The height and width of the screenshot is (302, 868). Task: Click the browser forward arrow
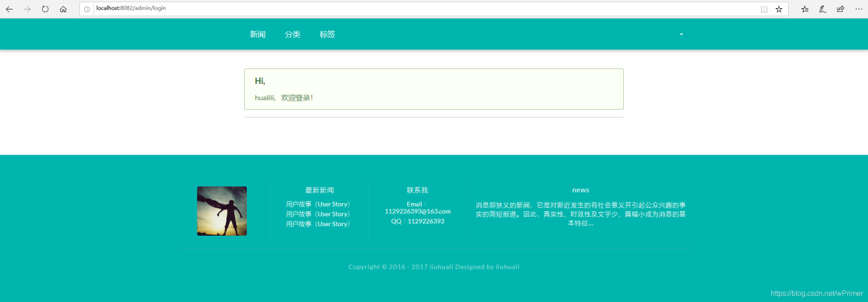(x=27, y=9)
